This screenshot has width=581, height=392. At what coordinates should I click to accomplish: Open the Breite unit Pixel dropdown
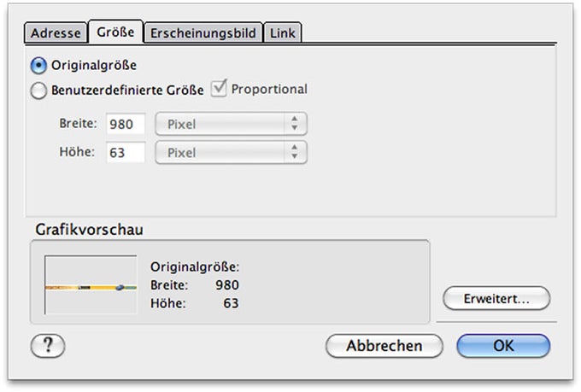point(231,124)
